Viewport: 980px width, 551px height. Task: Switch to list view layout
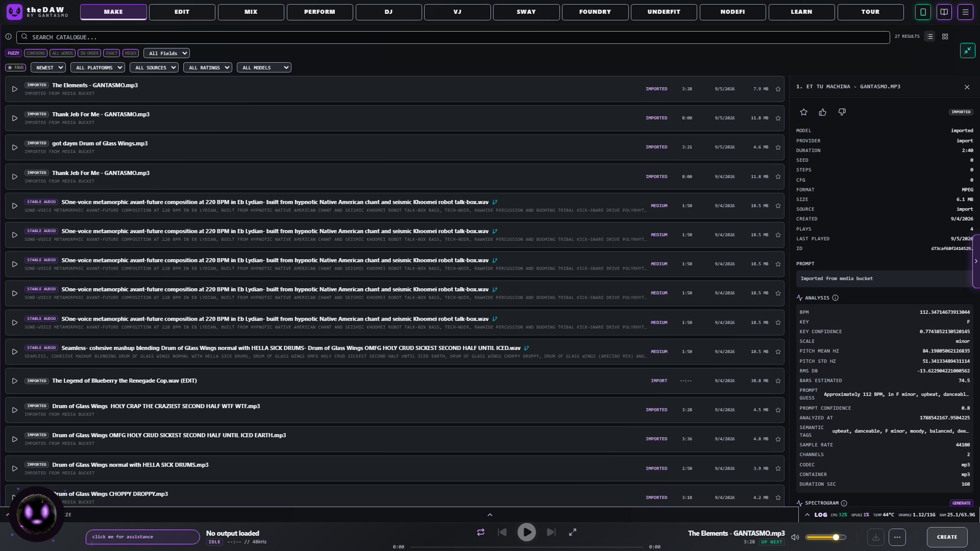click(929, 37)
